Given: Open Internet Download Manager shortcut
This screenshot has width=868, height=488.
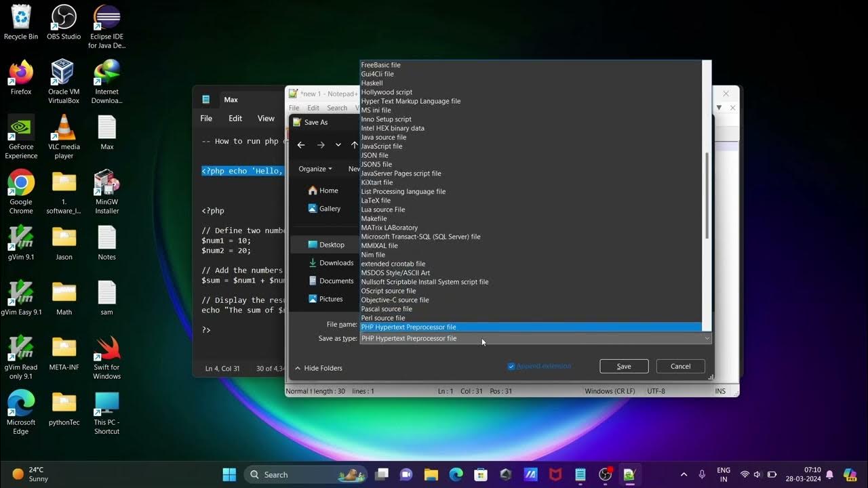Looking at the screenshot, I should pyautogui.click(x=107, y=81).
